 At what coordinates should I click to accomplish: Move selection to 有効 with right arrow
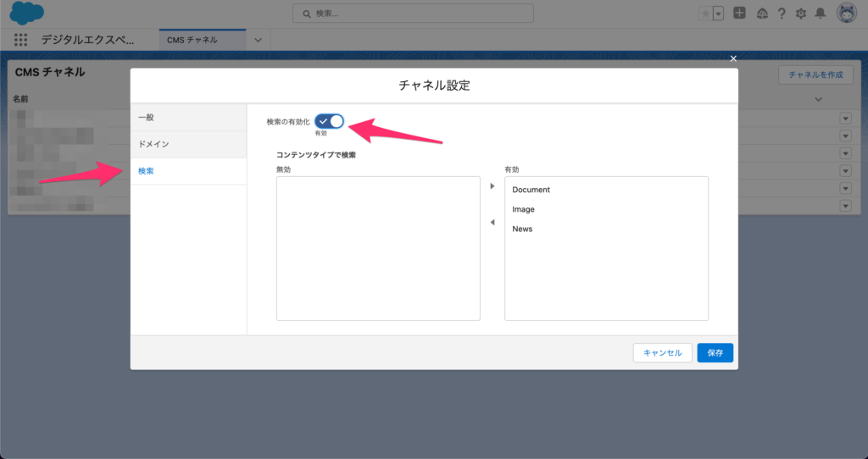(x=492, y=186)
